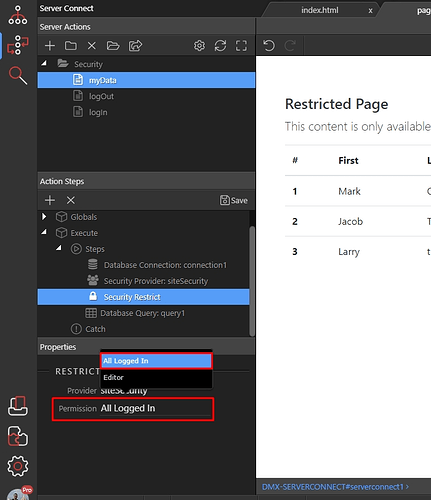This screenshot has height=500, width=431.
Task: Open Server Connect settings gear icon
Action: coord(199,46)
